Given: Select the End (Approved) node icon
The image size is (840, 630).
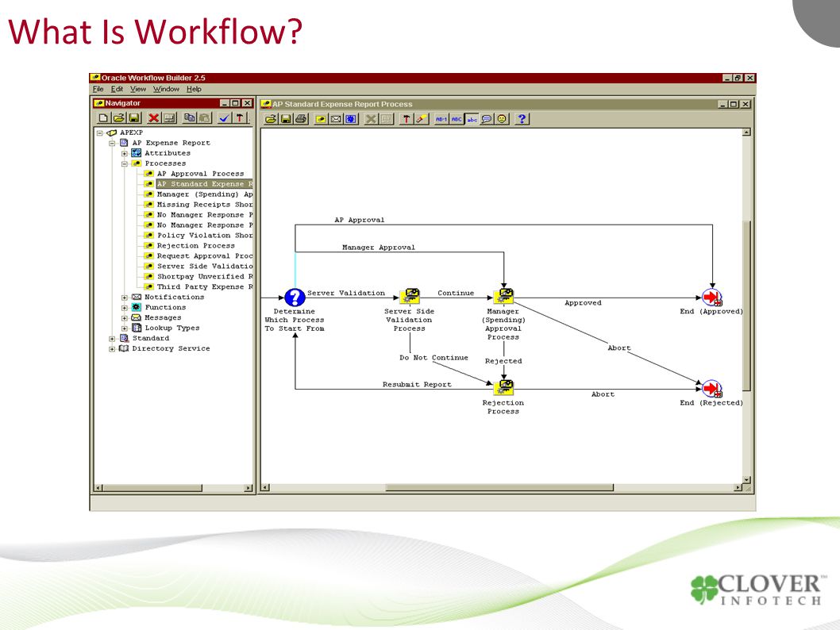Looking at the screenshot, I should pyautogui.click(x=712, y=297).
